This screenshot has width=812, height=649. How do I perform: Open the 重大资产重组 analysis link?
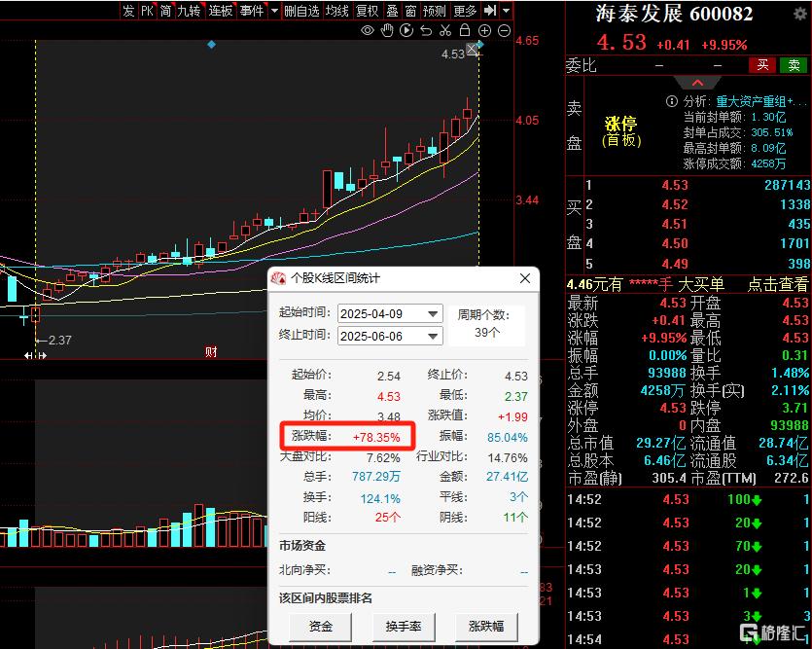coord(760,101)
